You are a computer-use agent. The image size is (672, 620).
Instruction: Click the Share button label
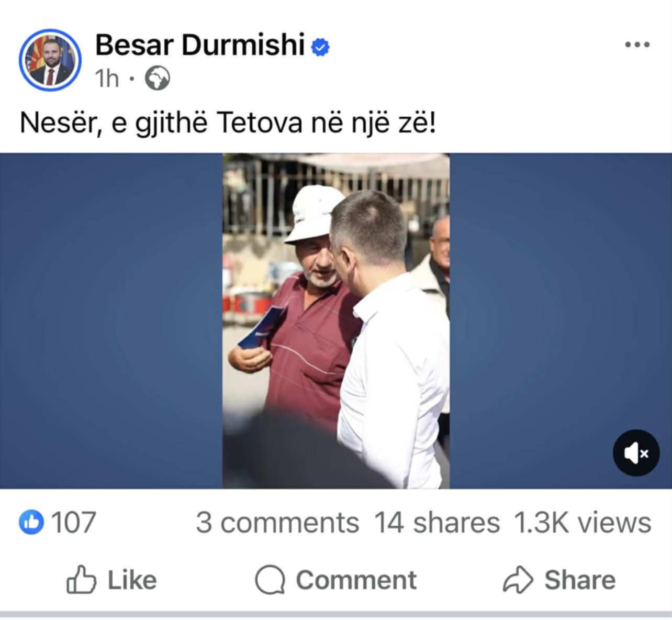pyautogui.click(x=580, y=580)
